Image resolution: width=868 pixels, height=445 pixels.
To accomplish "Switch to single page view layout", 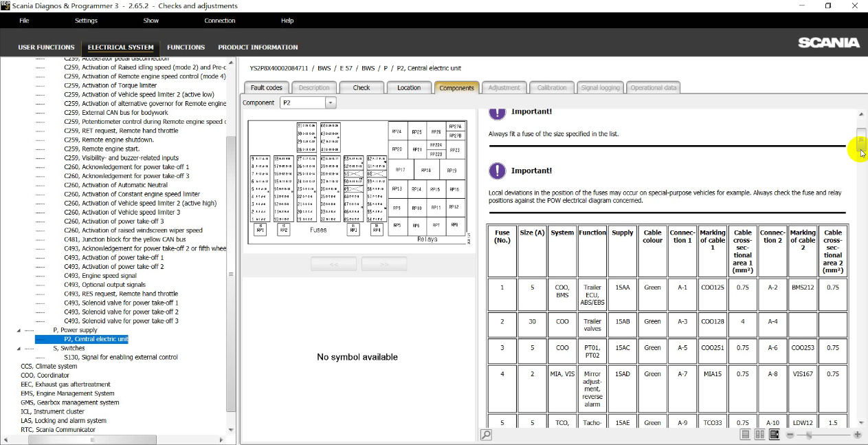I will tap(745, 435).
